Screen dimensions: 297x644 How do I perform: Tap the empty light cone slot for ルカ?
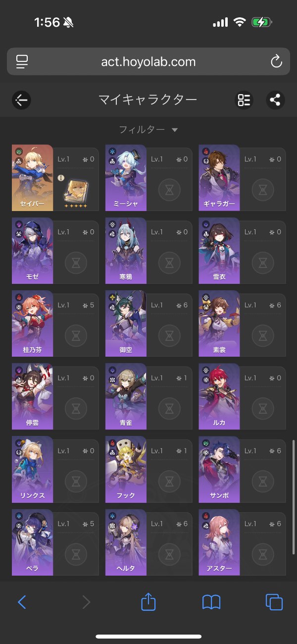[x=262, y=408]
